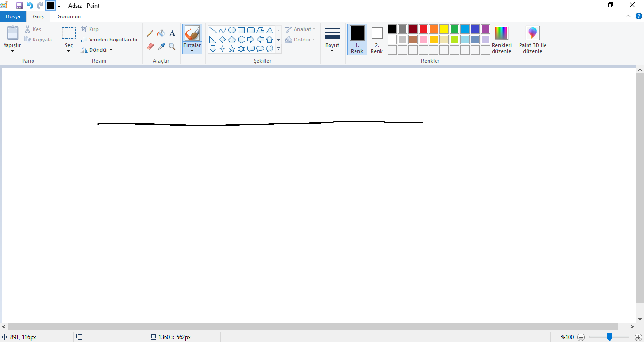
Task: Switch to the Görünüm tab
Action: coord(69,16)
